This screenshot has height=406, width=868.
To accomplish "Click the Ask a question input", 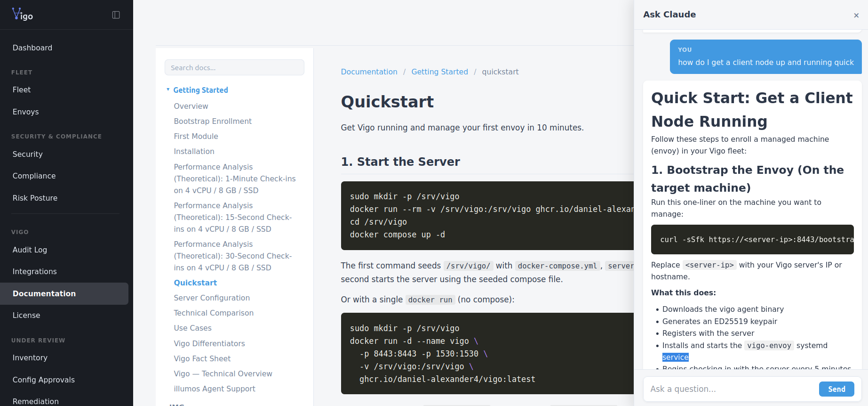I will coord(732,389).
